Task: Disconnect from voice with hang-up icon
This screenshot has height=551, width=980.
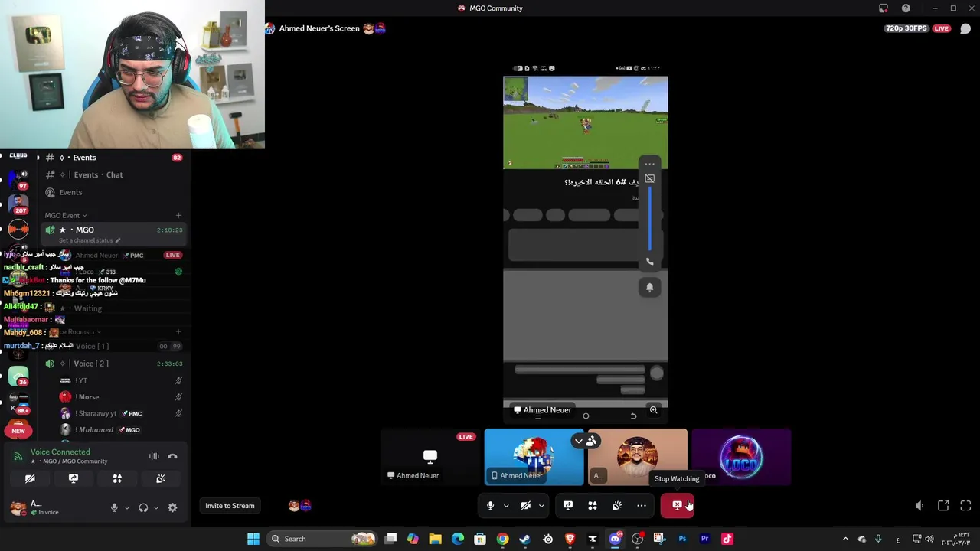Action: click(x=172, y=456)
